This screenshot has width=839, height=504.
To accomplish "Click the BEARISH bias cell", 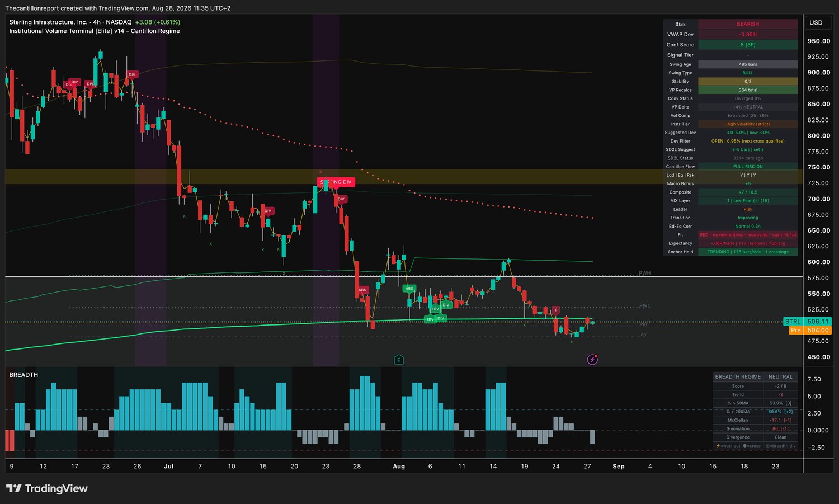I will [x=748, y=24].
